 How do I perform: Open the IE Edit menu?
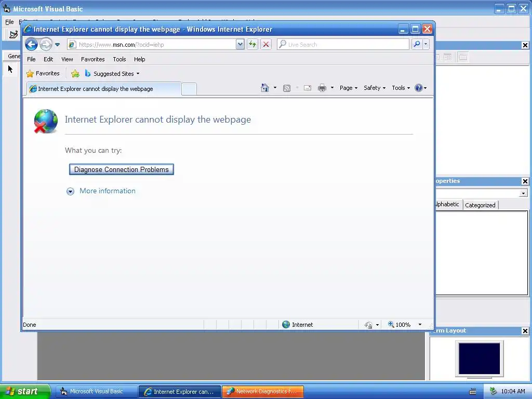click(48, 59)
